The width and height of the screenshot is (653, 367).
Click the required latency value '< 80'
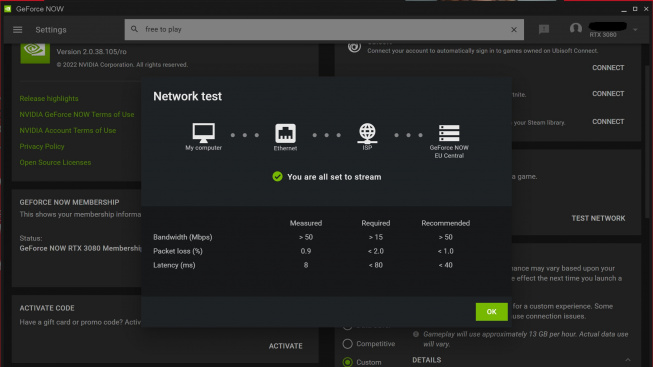click(x=376, y=265)
